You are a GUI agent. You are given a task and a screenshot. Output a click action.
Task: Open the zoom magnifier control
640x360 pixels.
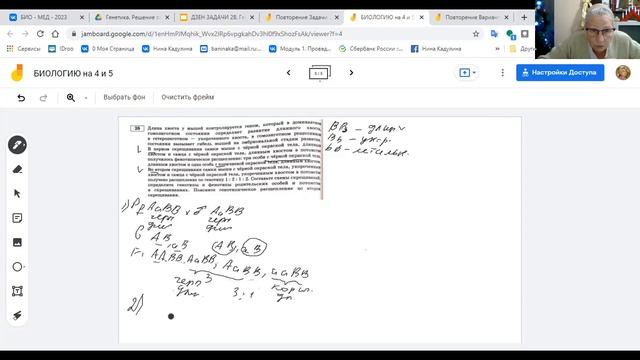tap(71, 98)
